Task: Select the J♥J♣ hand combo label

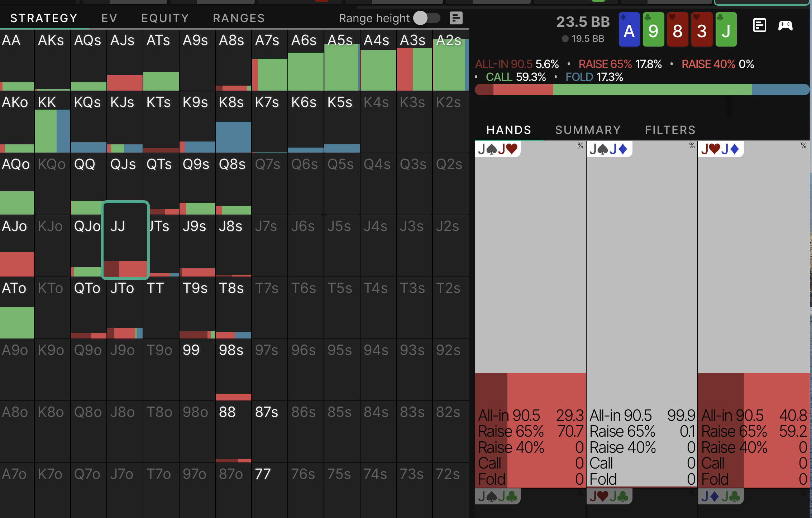Action: (609, 496)
